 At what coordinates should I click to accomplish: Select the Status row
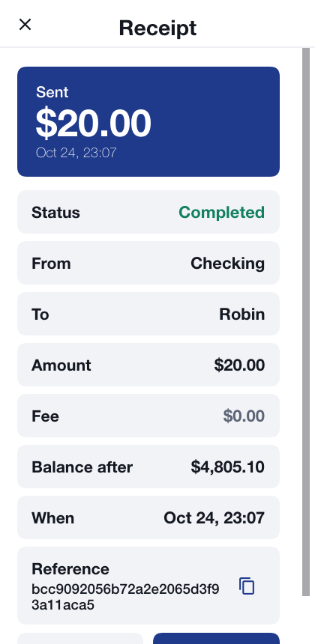(x=148, y=212)
